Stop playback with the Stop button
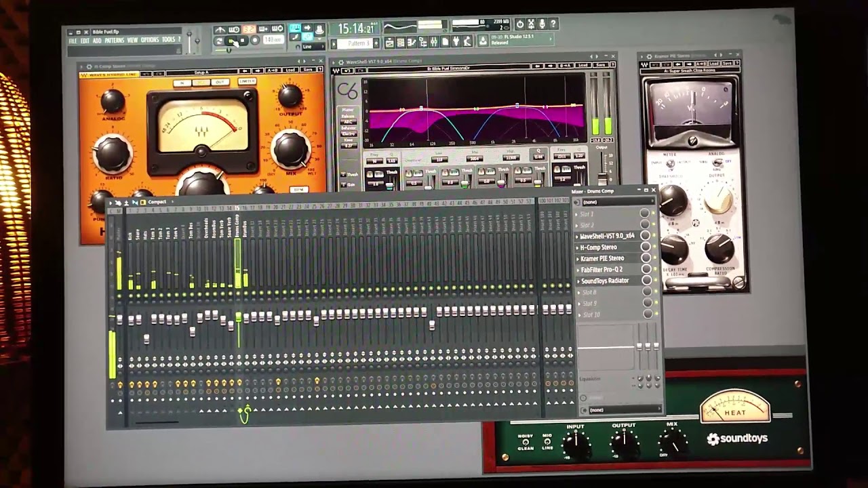This screenshot has height=488, width=868. pos(243,41)
